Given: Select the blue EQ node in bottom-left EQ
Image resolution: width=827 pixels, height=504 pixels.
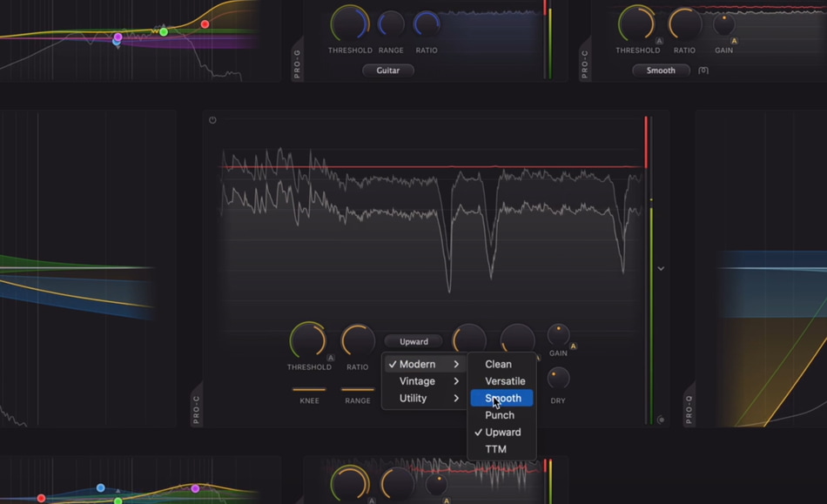Looking at the screenshot, I should (x=101, y=487).
